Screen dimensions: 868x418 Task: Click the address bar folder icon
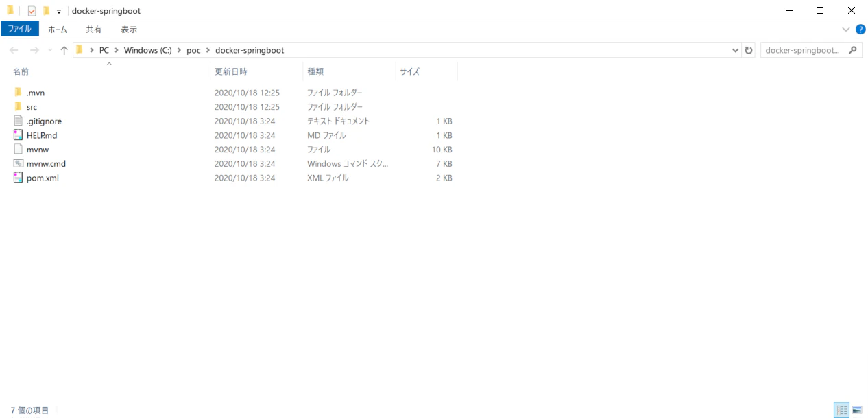80,50
